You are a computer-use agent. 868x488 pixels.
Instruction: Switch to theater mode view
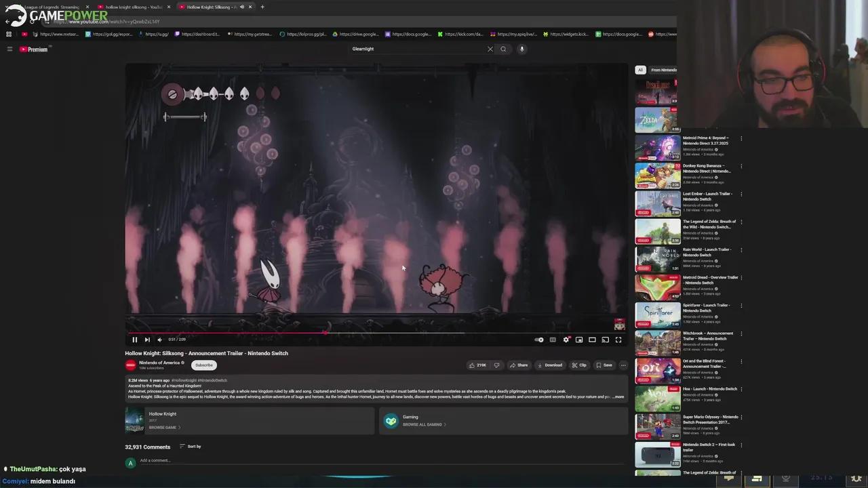tap(592, 340)
